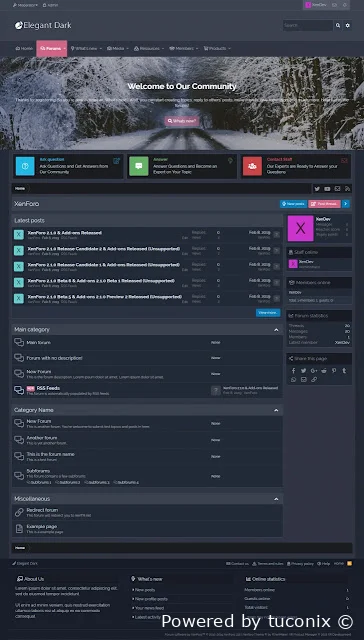
Task: Click the header search input field
Action: point(308,25)
